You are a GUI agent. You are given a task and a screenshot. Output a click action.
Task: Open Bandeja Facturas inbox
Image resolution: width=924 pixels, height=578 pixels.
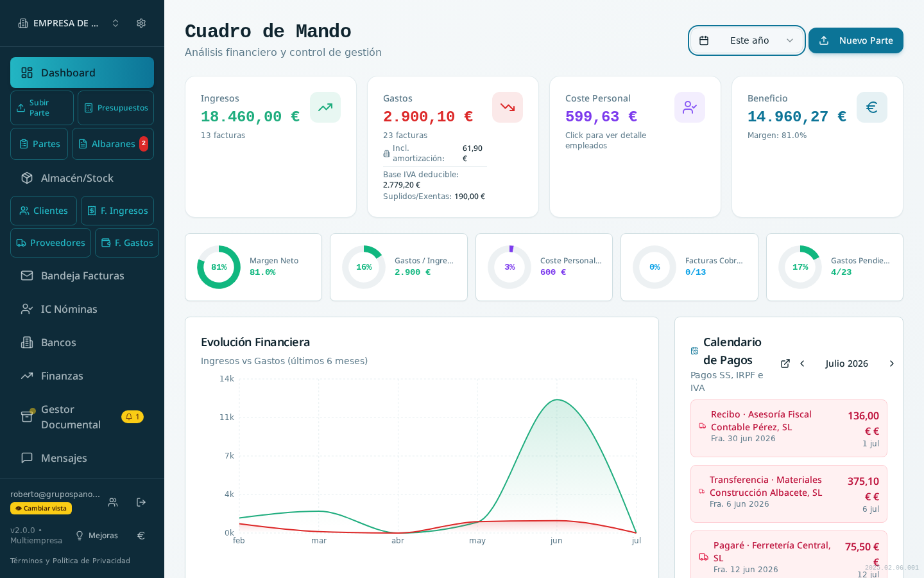pyautogui.click(x=82, y=276)
